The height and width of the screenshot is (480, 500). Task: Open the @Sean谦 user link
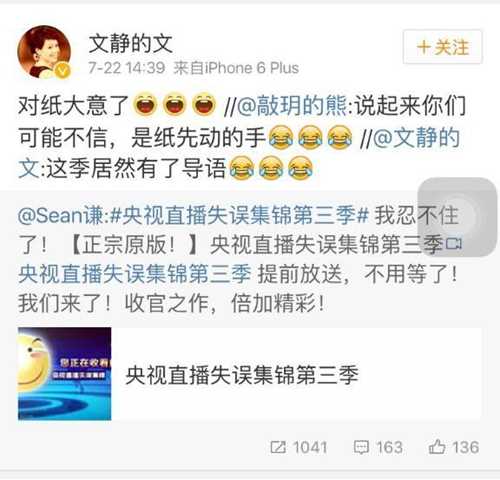pos(63,215)
